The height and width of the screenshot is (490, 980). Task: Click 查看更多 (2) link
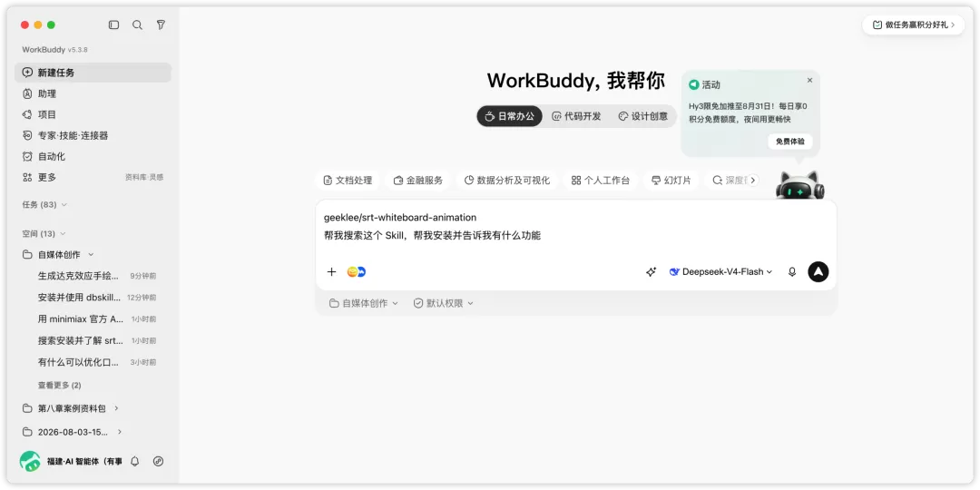[59, 385]
